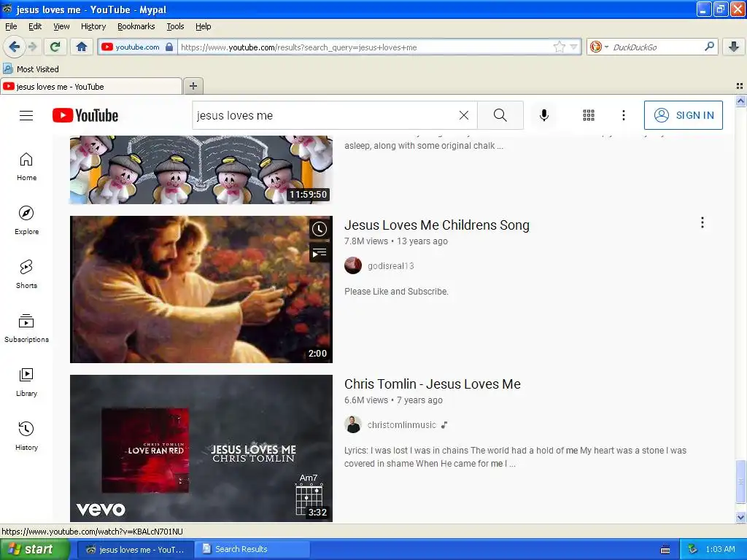Select the 'jesus loves me - YouTube' tab
Image resolution: width=747 pixels, height=560 pixels.
pos(91,86)
